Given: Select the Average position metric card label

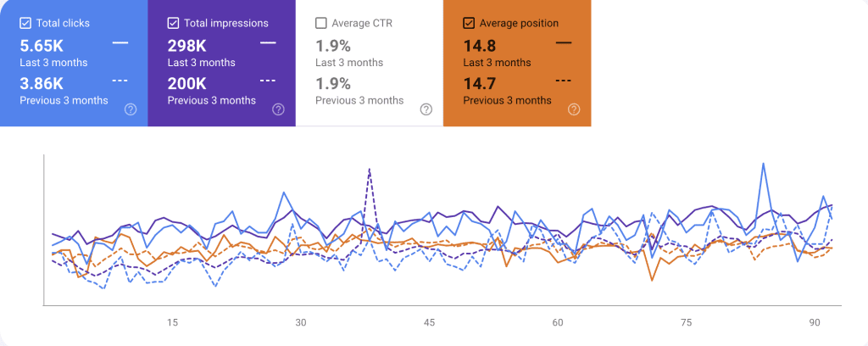Looking at the screenshot, I should point(519,23).
